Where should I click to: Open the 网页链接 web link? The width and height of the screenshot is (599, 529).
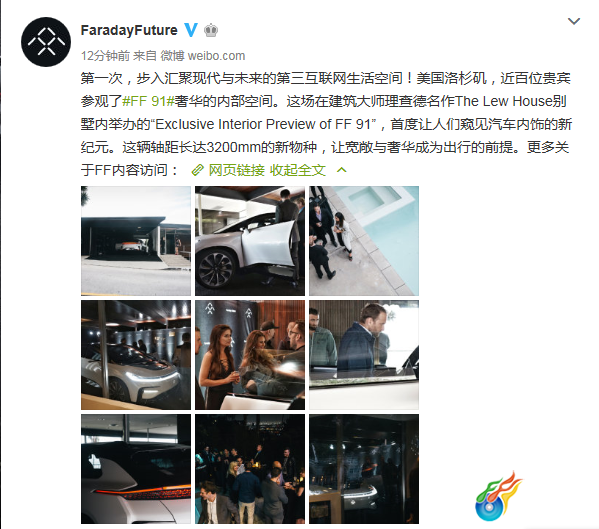(x=236, y=170)
